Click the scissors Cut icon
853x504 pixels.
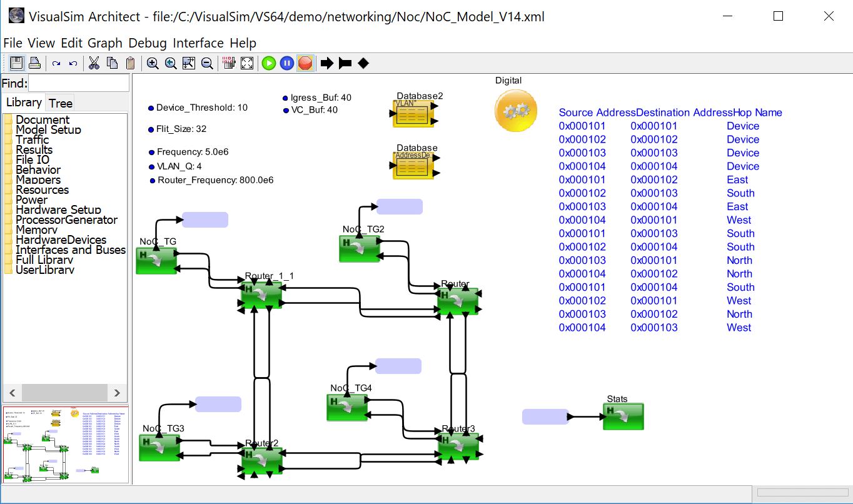[94, 63]
